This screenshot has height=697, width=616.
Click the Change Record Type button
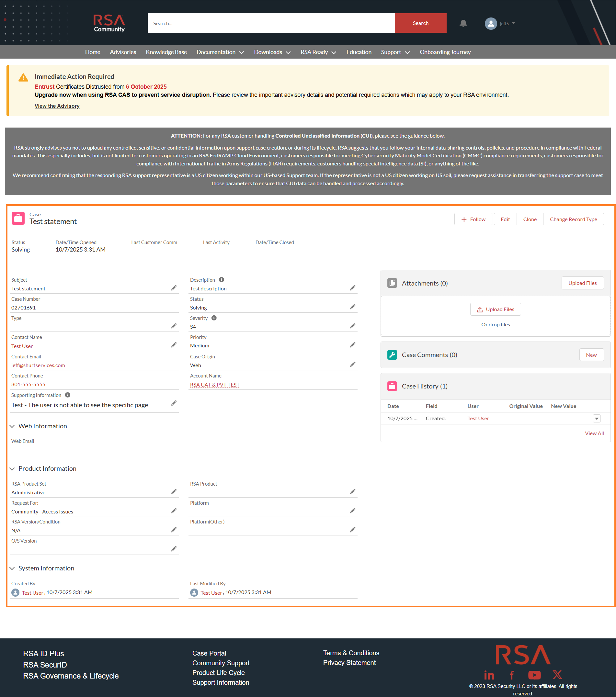click(573, 219)
